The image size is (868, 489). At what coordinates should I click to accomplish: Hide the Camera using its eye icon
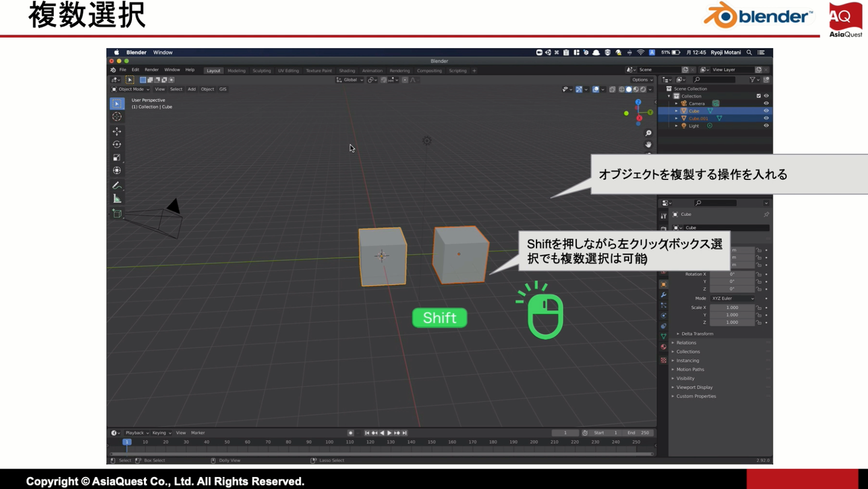tap(766, 104)
